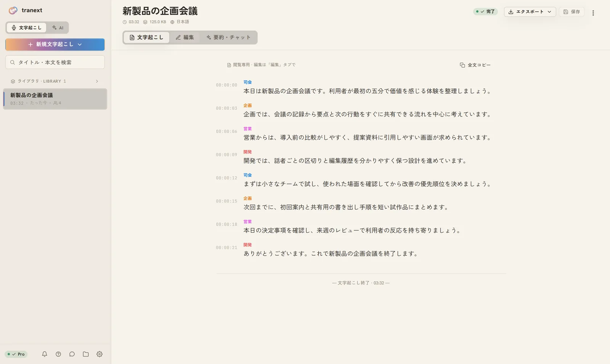The height and width of the screenshot is (364, 610).
Task: Switch to the 要約・チャット tab
Action: [x=228, y=37]
